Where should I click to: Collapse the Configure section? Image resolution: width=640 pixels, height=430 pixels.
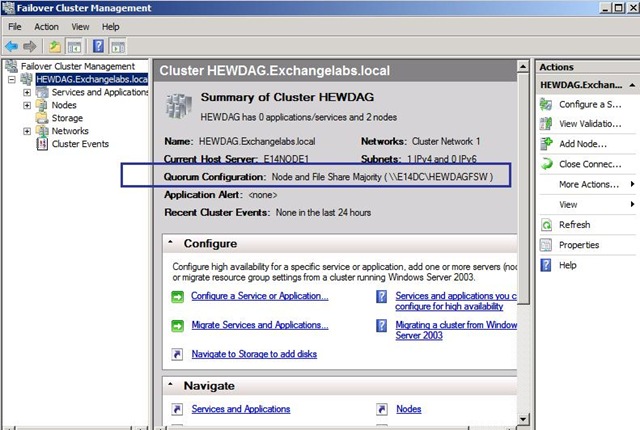(x=171, y=243)
